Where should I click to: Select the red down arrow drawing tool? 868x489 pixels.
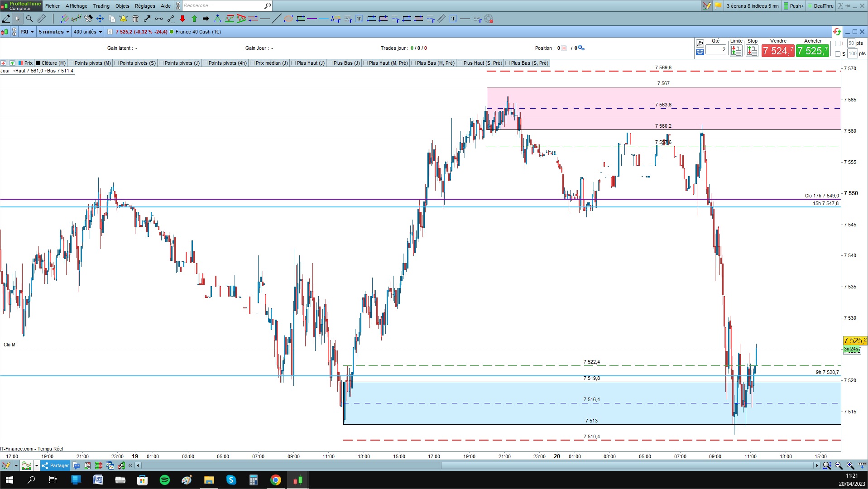click(x=182, y=19)
